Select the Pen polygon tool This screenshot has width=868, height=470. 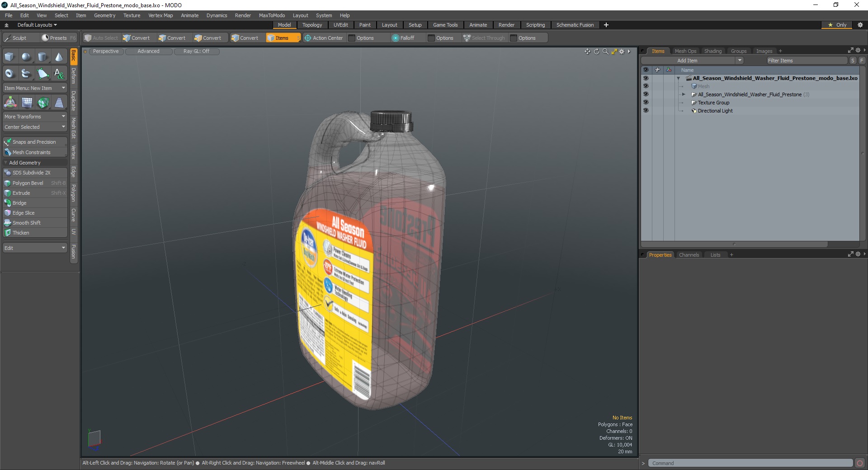[42, 73]
